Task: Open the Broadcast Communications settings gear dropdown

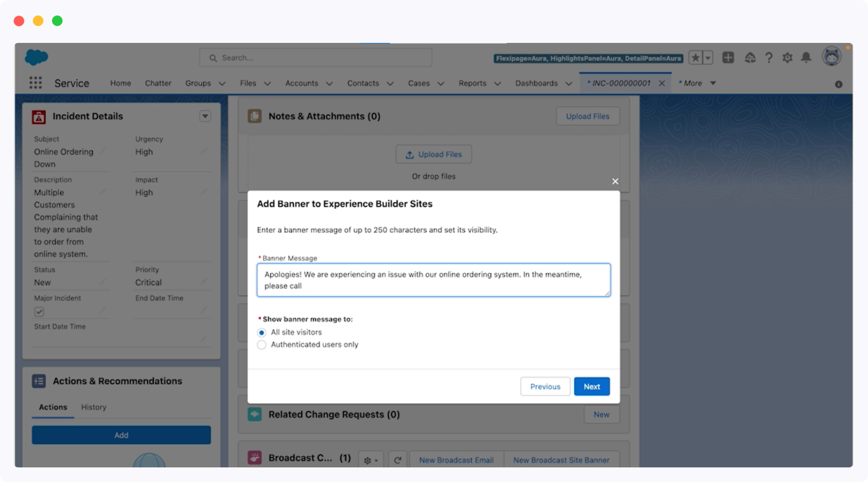Action: [371, 460]
